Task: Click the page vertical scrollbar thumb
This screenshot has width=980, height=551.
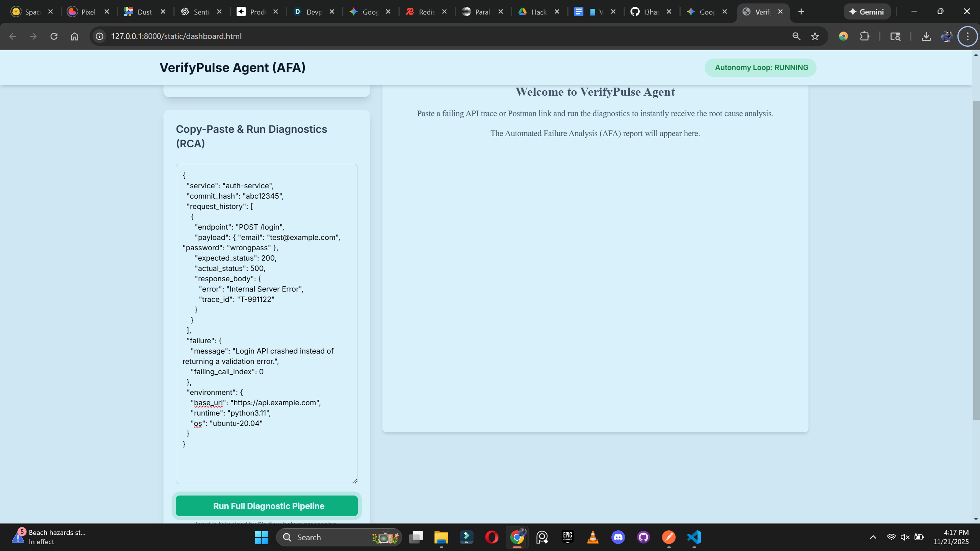Action: pos(976,260)
